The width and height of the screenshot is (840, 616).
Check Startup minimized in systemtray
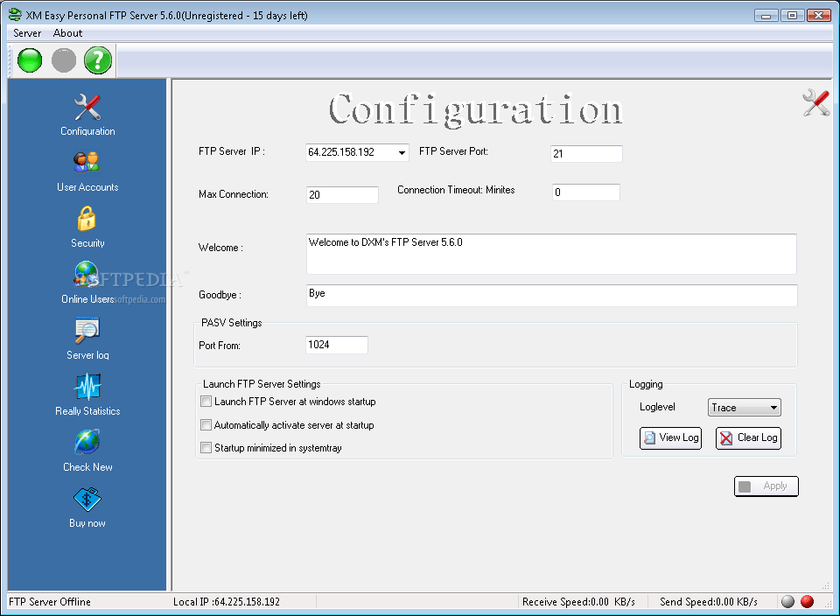pos(206,447)
